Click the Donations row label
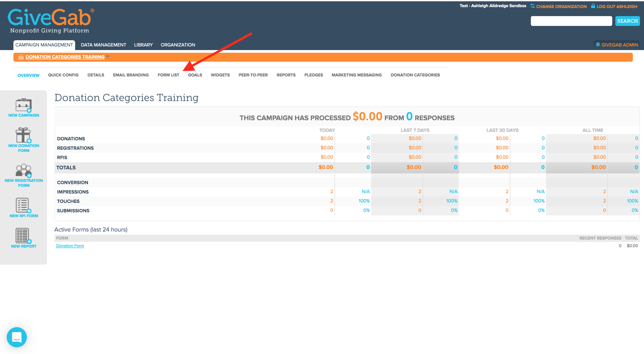 click(71, 139)
